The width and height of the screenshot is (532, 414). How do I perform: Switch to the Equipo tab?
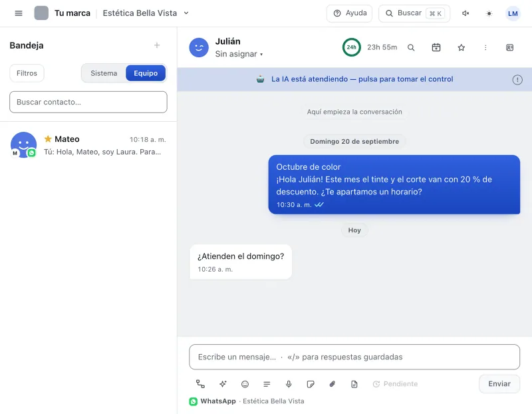[x=146, y=73]
